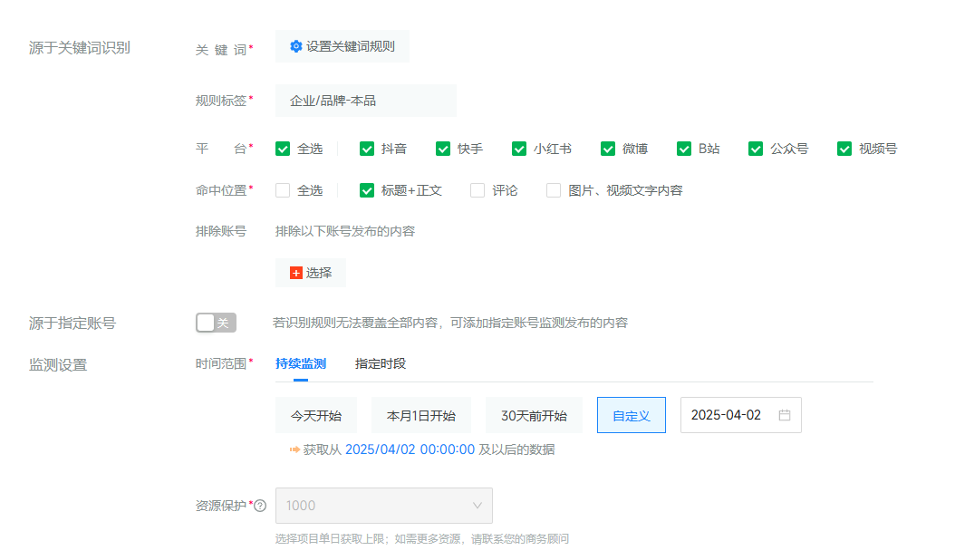This screenshot has width=955, height=560.
Task: Click the date input 2025-04-02
Action: 740,415
